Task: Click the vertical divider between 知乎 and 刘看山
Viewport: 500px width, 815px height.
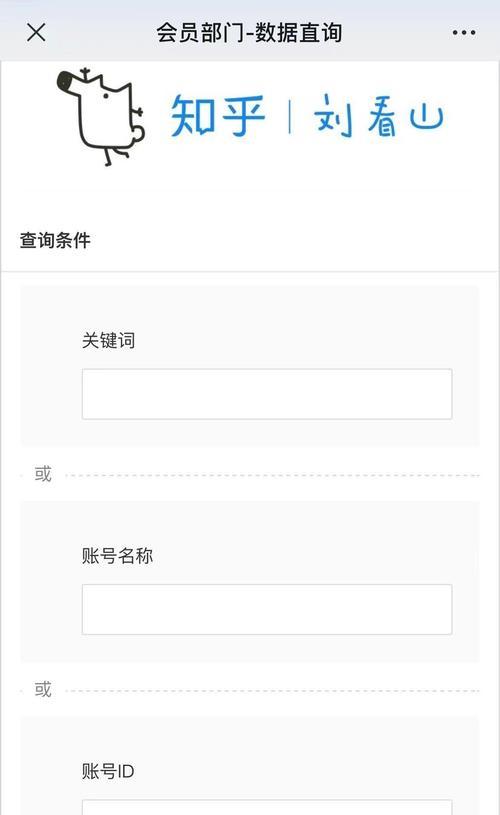Action: [x=290, y=117]
